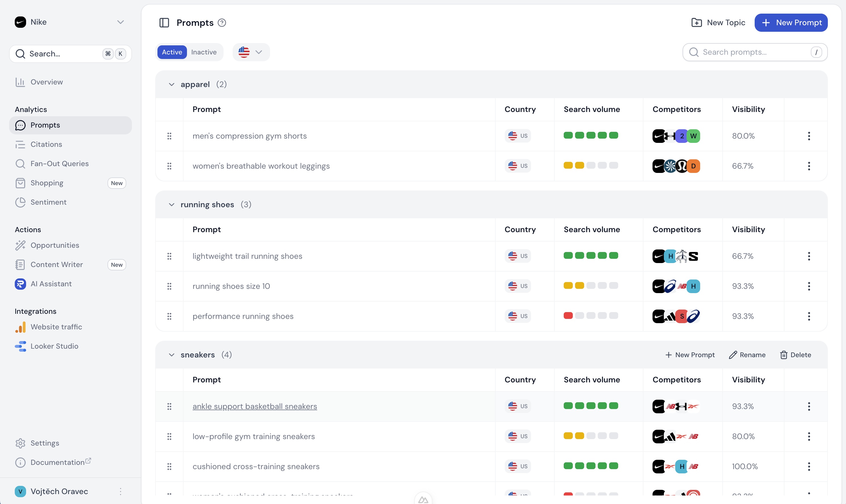Screen dimensions: 846x504
Task: Click search volume bars for performance running shoes
Action: click(590, 316)
